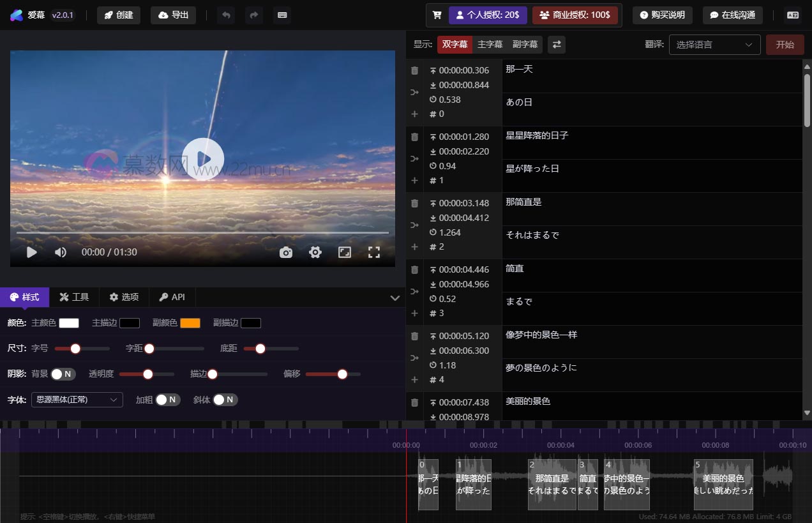This screenshot has width=812, height=523.
Task: Undo the last action in the toolbar
Action: coord(226,15)
